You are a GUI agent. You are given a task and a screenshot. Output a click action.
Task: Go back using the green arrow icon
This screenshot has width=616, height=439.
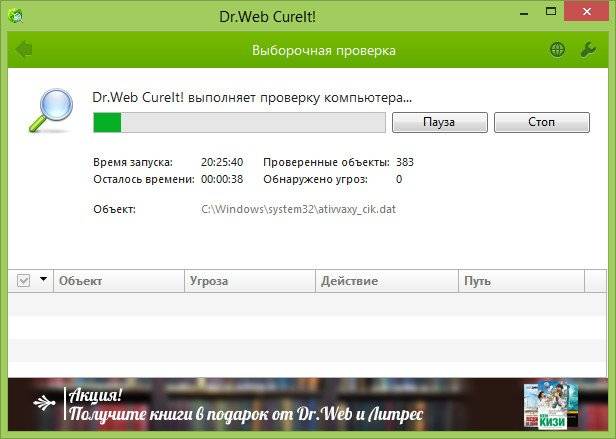pyautogui.click(x=24, y=50)
